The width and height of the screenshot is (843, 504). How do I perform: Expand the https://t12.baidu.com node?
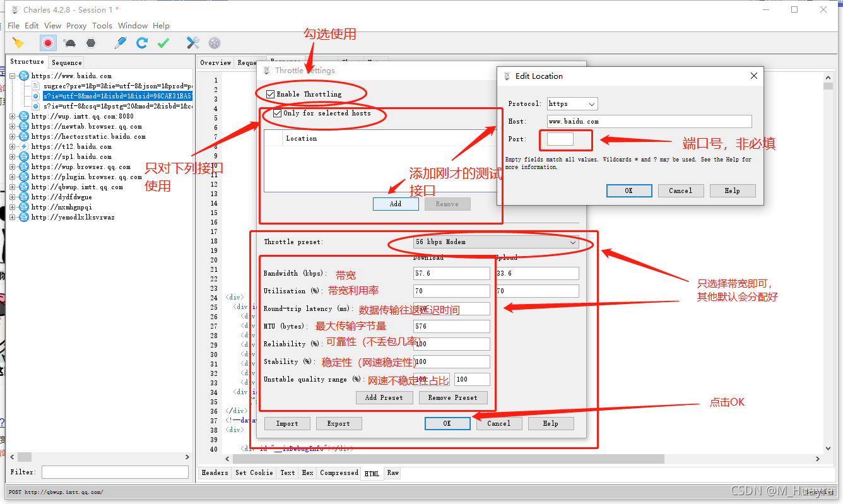13,146
